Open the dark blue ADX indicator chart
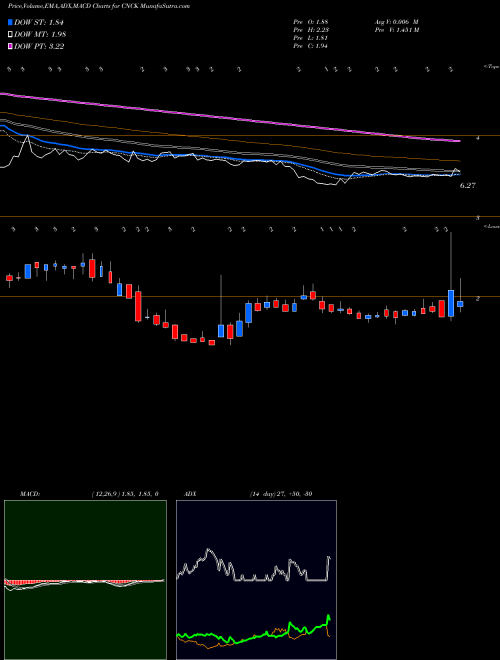Viewport: 500px width, 660px height. (256, 580)
